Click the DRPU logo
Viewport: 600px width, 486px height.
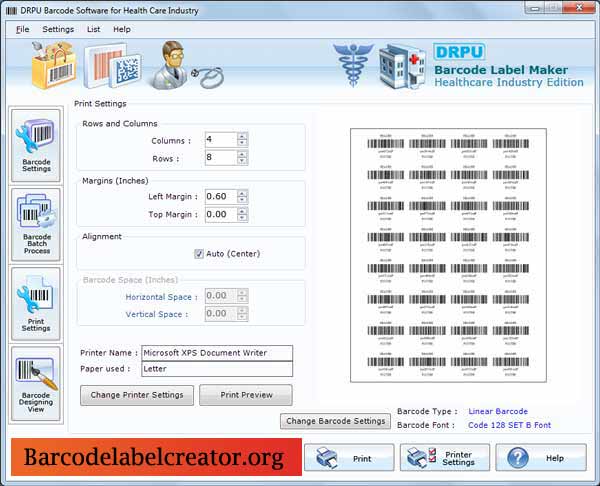[x=459, y=52]
